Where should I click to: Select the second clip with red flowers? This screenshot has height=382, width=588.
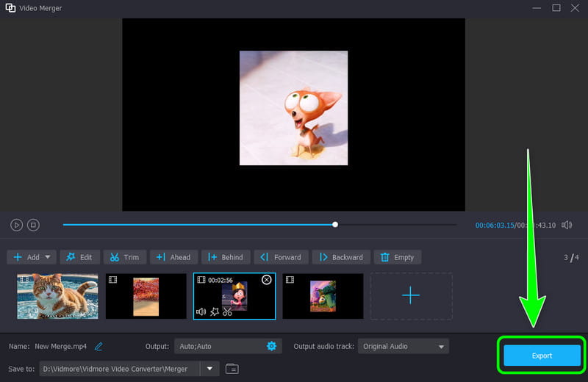click(146, 296)
